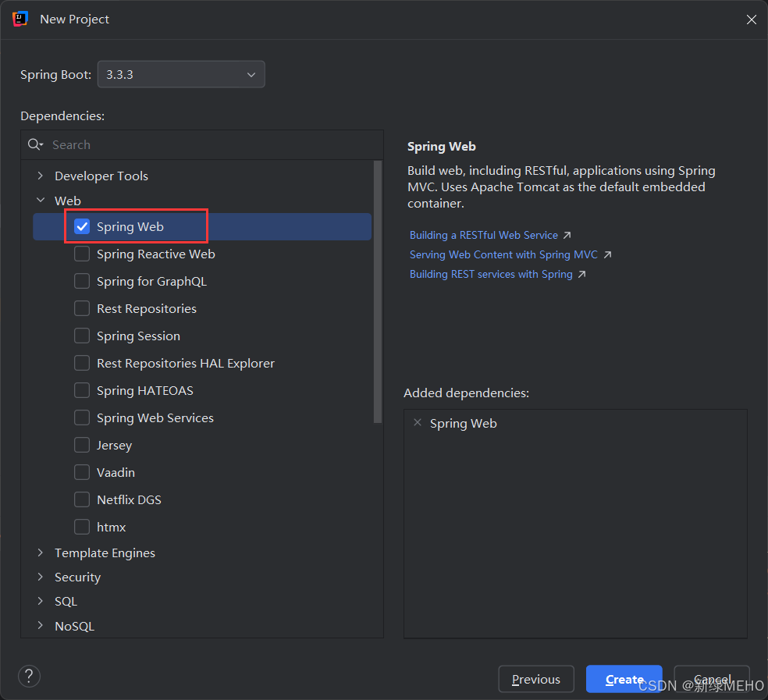The image size is (768, 700).
Task: Check Spring for GraphQL dependency
Action: point(82,281)
